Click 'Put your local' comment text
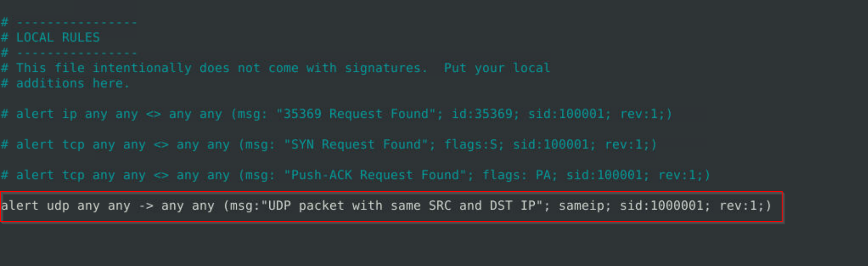The width and height of the screenshot is (868, 266). point(497,68)
